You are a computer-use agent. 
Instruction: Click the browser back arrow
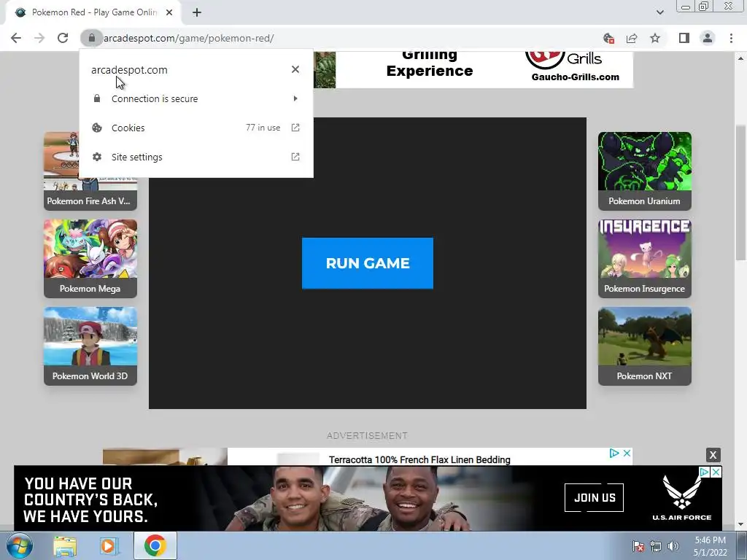point(16,38)
